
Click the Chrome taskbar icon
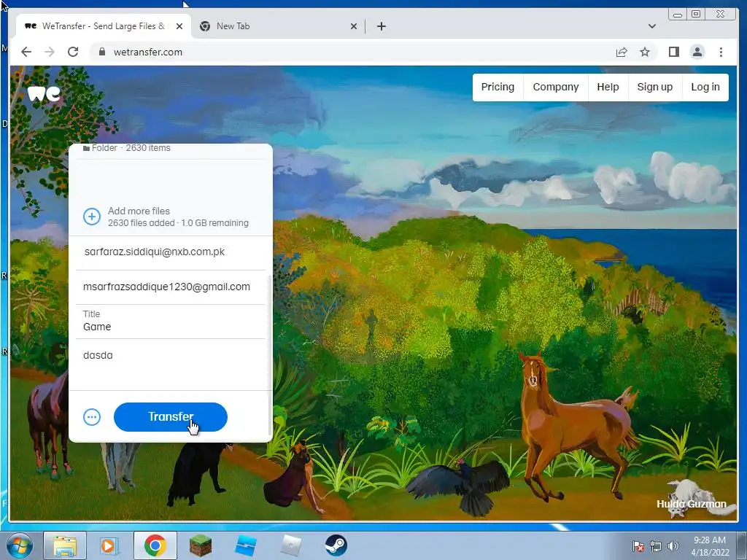tap(155, 545)
